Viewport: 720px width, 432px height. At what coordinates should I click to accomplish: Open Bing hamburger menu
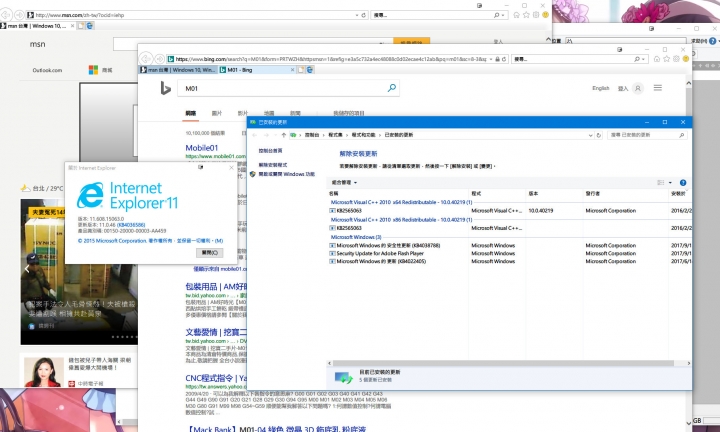click(658, 88)
